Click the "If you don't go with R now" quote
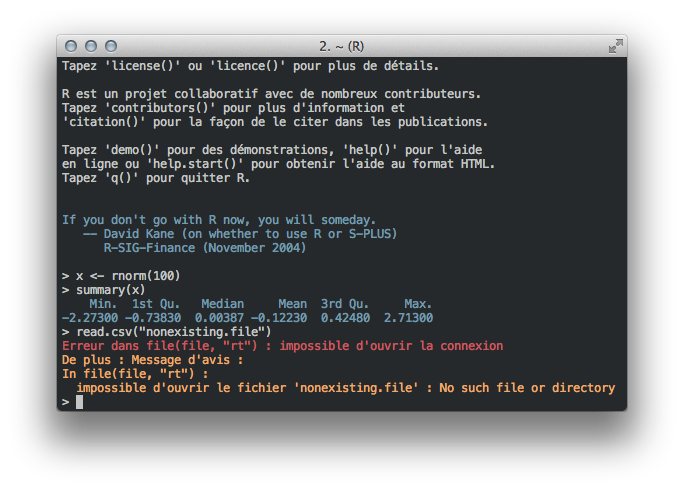Screen dimensions: 684x490 [x=219, y=219]
